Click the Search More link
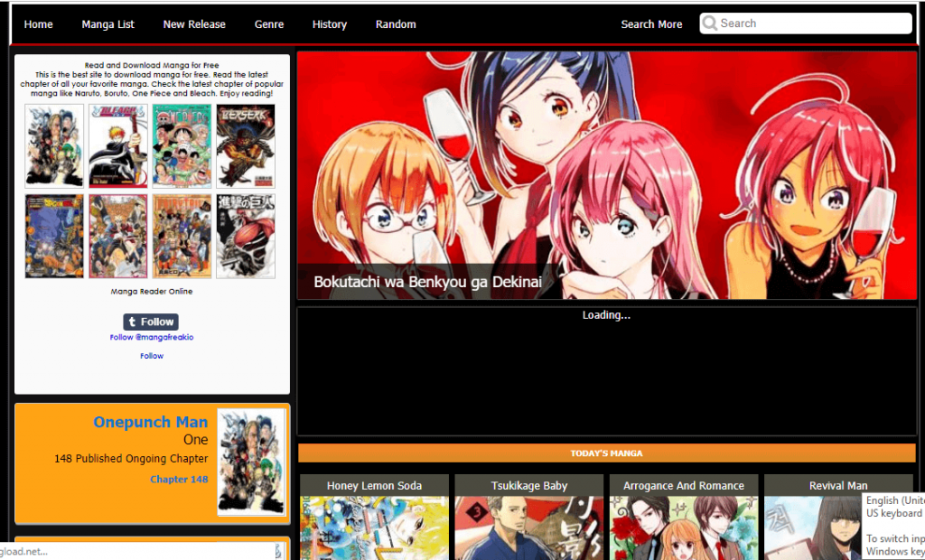Image resolution: width=925 pixels, height=560 pixels. [x=651, y=24]
